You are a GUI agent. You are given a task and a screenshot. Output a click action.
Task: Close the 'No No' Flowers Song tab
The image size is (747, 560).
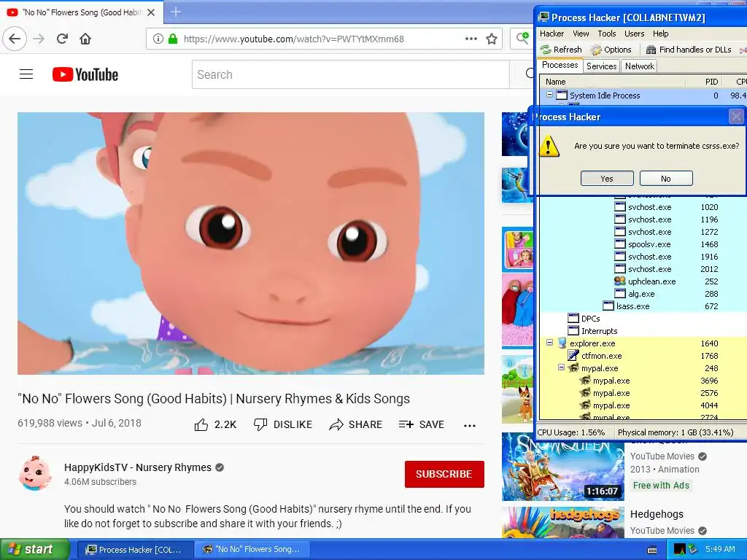click(x=151, y=12)
